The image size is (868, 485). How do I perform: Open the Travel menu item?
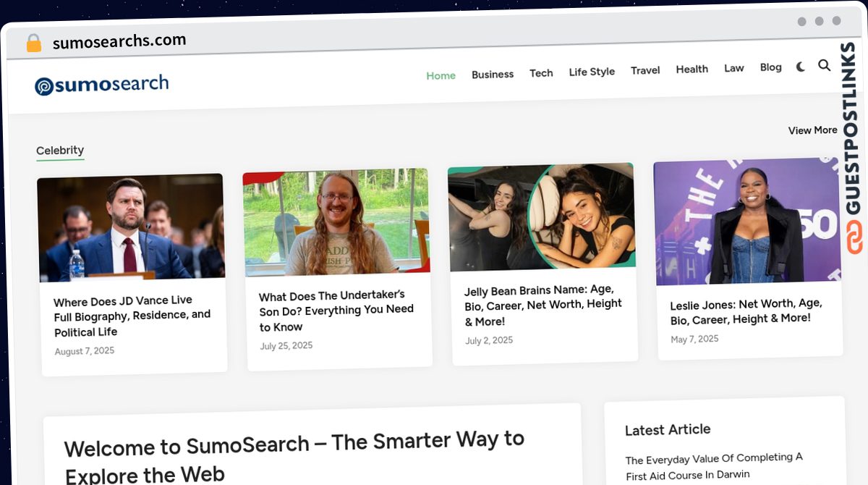pos(645,70)
